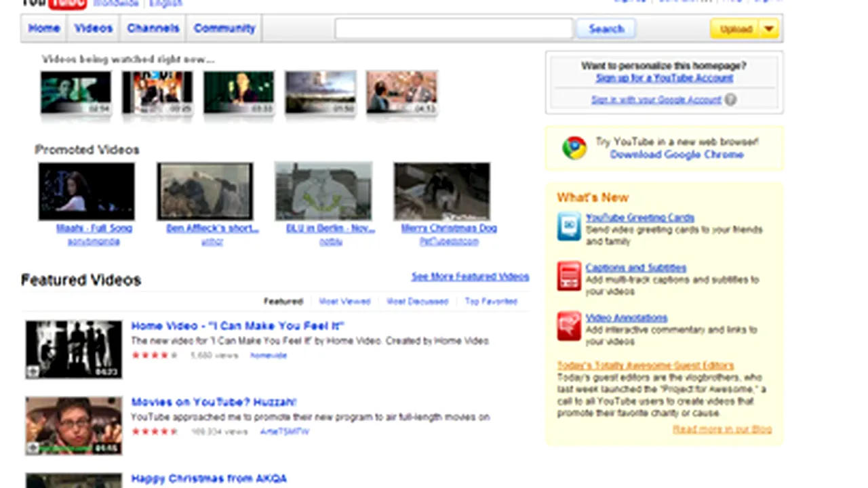The width and height of the screenshot is (868, 488).
Task: Open the Channels tab
Action: tap(153, 28)
